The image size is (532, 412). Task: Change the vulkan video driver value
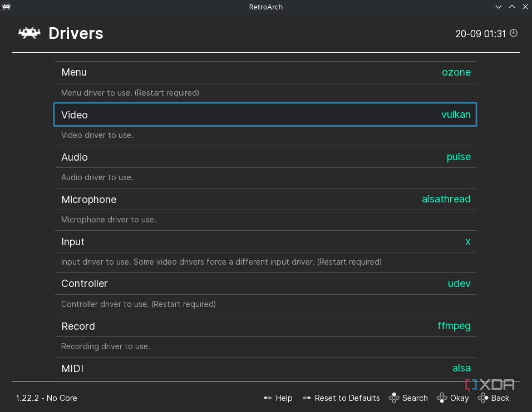[456, 115]
